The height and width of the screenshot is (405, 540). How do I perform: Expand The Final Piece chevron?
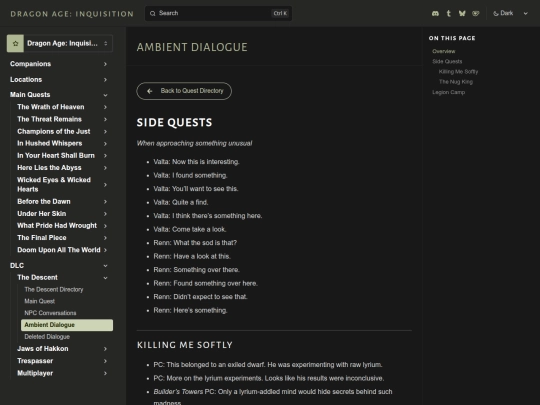click(x=105, y=238)
